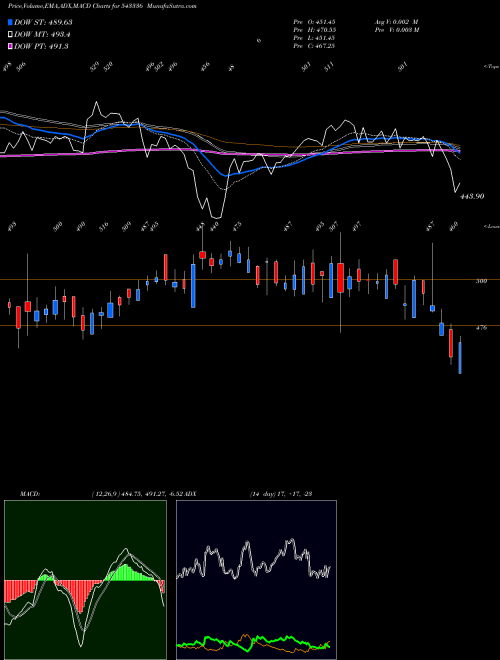The width and height of the screenshot is (500, 660).
Task: Click the Pre H: 470.55 value
Action: [x=314, y=30]
